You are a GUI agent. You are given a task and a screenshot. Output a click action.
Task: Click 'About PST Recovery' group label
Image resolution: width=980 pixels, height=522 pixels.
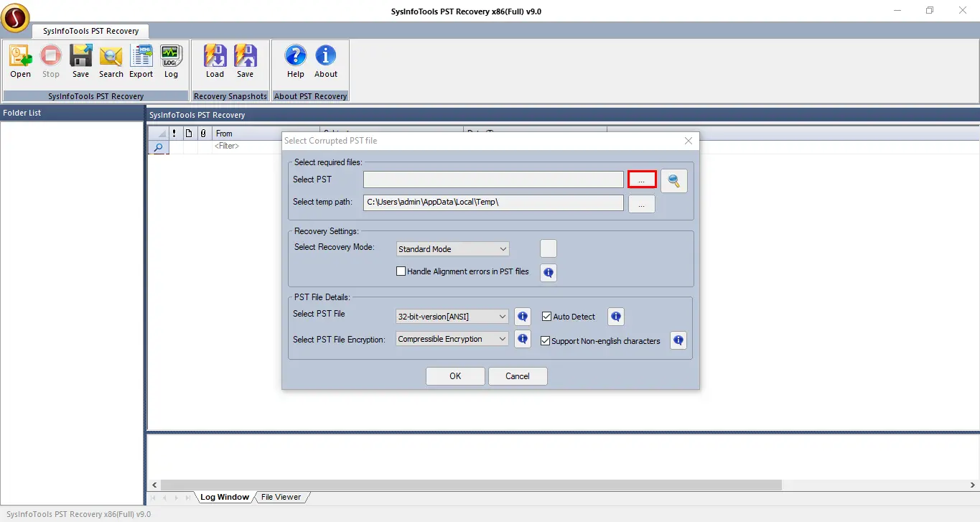click(x=310, y=96)
